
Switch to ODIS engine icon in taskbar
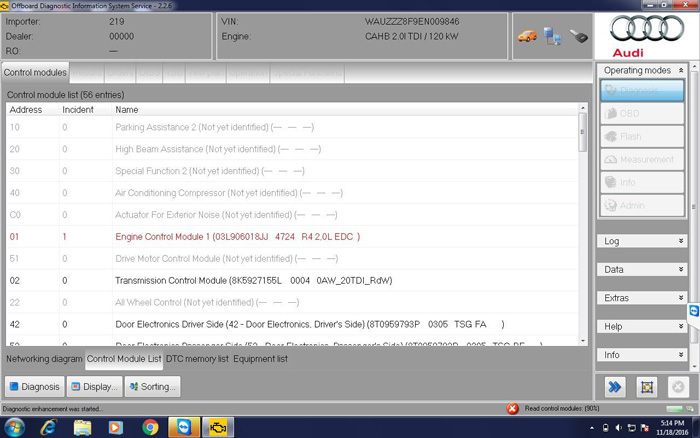click(218, 427)
